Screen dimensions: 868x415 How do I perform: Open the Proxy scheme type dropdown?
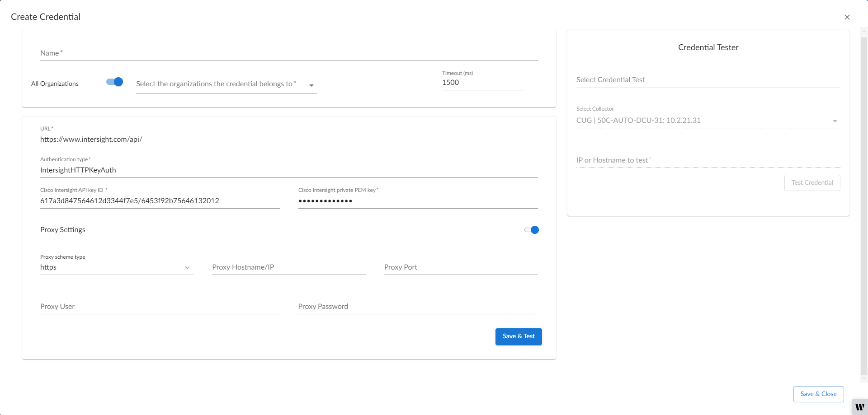click(x=117, y=267)
